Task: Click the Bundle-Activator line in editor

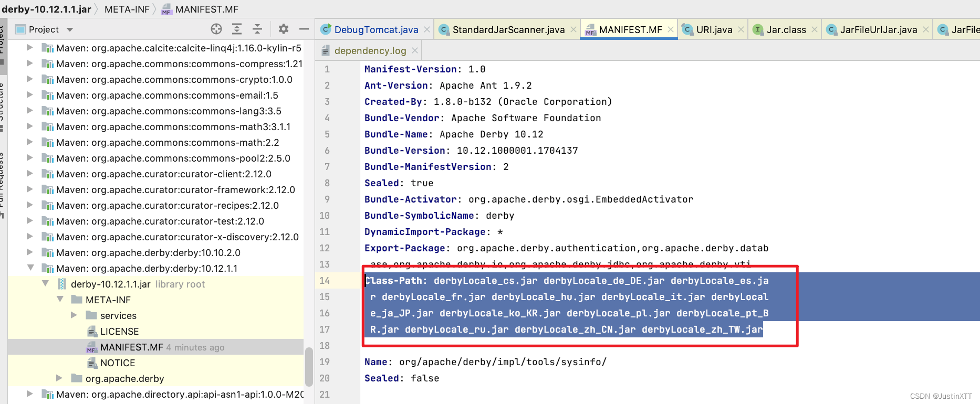Action: pos(529,199)
